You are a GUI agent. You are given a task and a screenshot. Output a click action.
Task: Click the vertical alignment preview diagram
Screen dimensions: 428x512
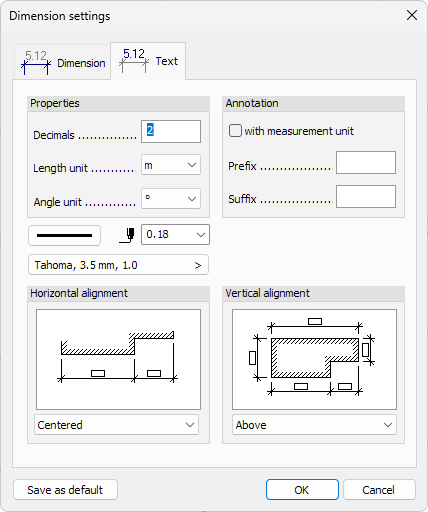tap(314, 359)
